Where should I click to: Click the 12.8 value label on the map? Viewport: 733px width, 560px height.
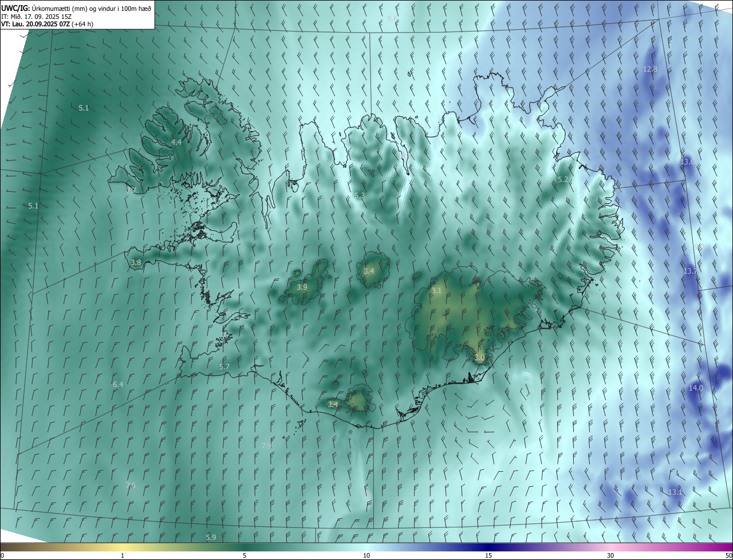650,69
